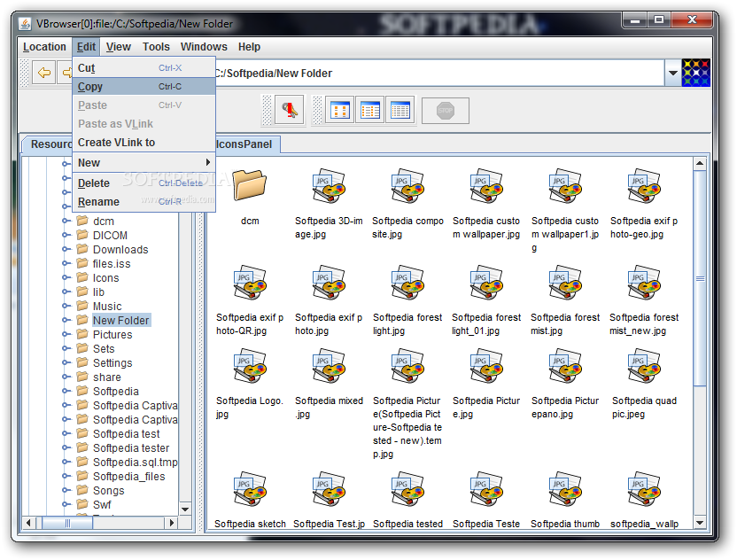Select files.iss folder in tree
This screenshot has height=560, width=737.
tap(112, 264)
